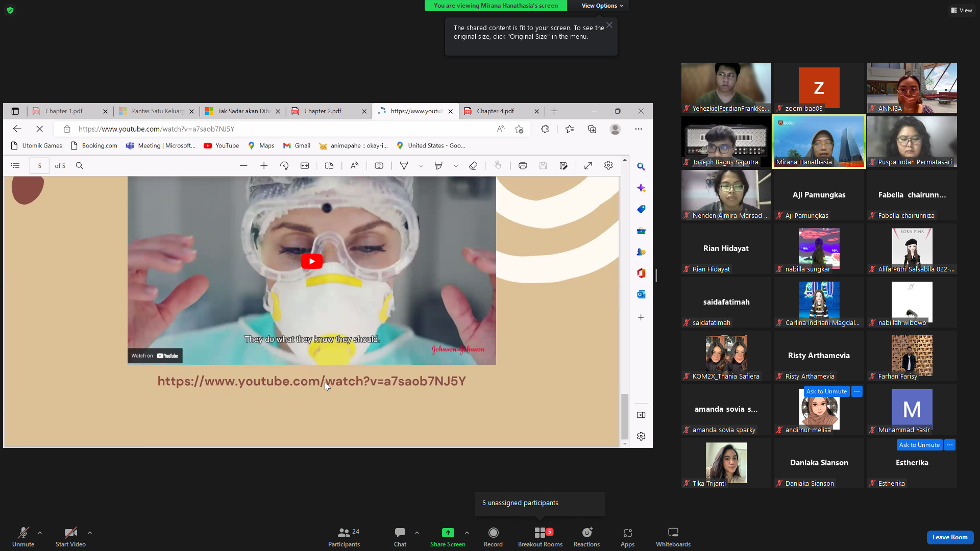This screenshot has height=551, width=980.
Task: Open the Favorites star list icon
Action: coord(570,129)
